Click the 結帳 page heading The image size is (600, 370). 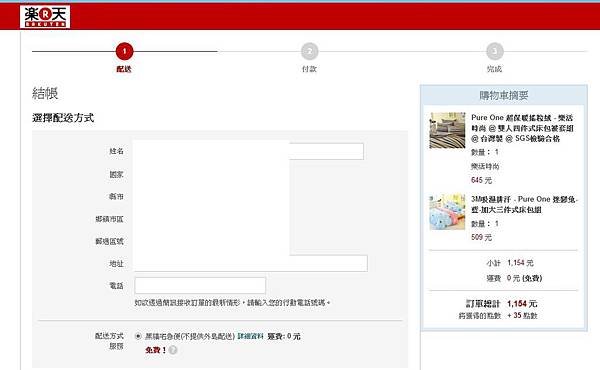(x=45, y=93)
